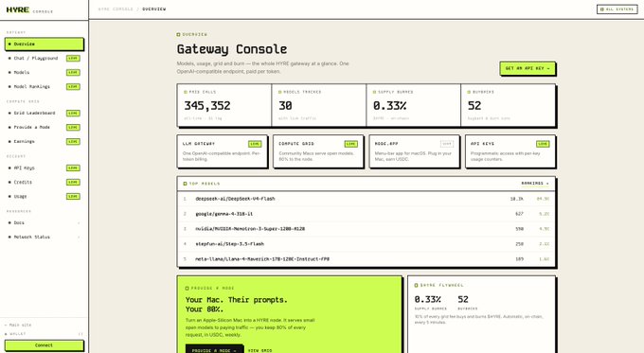Select the google/gemma-4-31B-it row
644x353 pixels.
click(x=367, y=214)
